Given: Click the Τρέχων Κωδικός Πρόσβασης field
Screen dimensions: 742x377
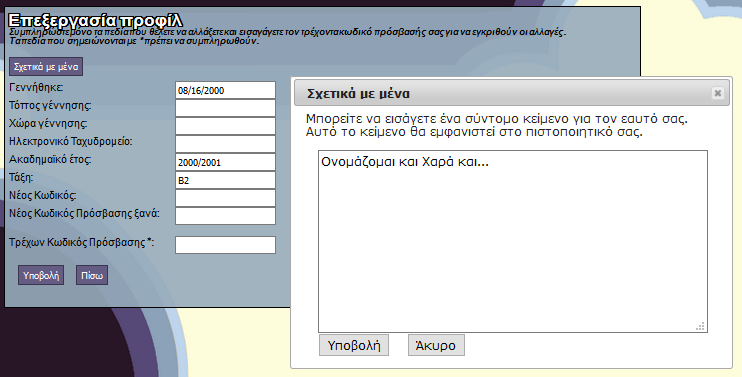Looking at the screenshot, I should pyautogui.click(x=225, y=245).
